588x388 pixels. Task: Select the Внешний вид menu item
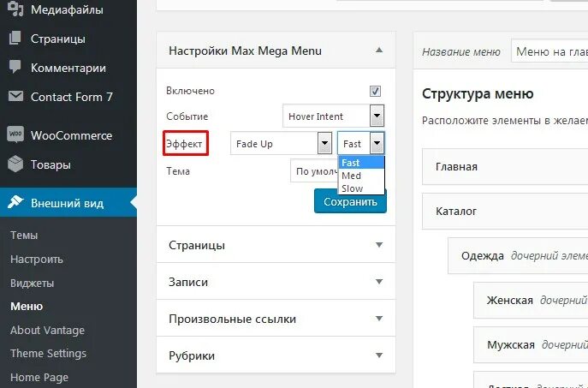coord(68,203)
